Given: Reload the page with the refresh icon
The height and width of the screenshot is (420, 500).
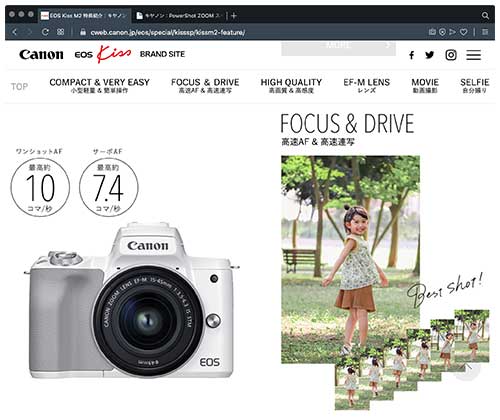Looking at the screenshot, I should [45, 32].
